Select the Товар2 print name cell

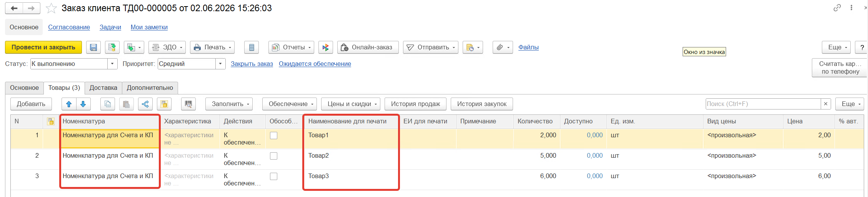click(351, 159)
